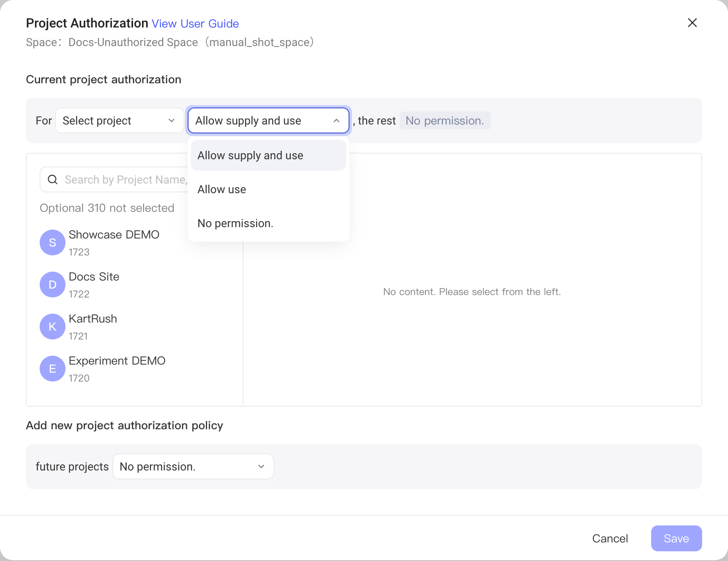Collapse the Allow supply and use dropdown
This screenshot has height=561, width=728.
tap(269, 120)
